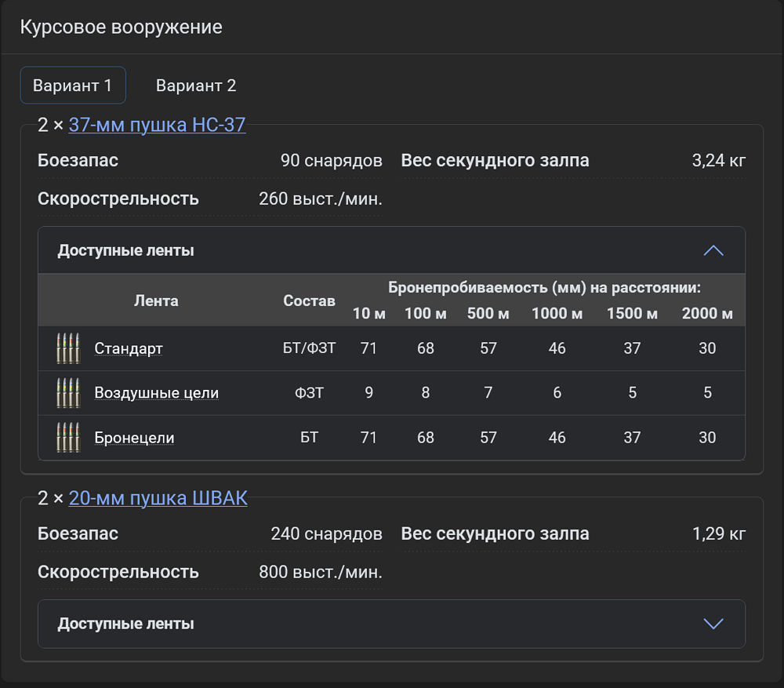Click the ШВАК Скорострельность label
The height and width of the screenshot is (688, 784).
118,572
